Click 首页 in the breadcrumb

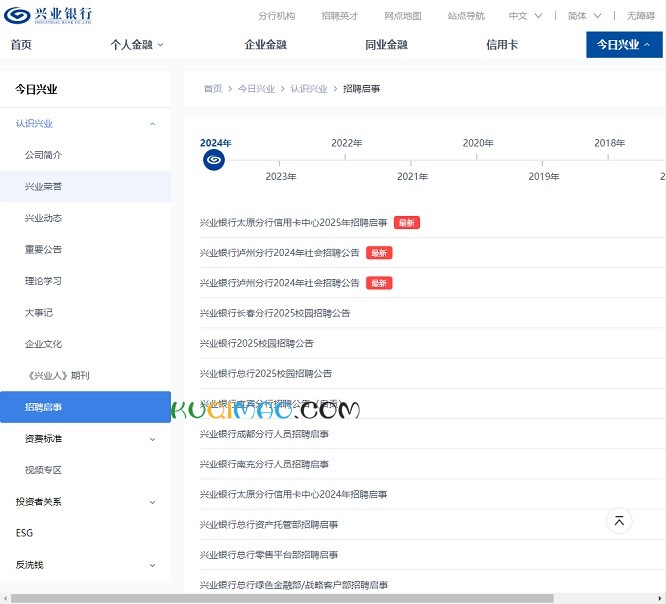213,88
